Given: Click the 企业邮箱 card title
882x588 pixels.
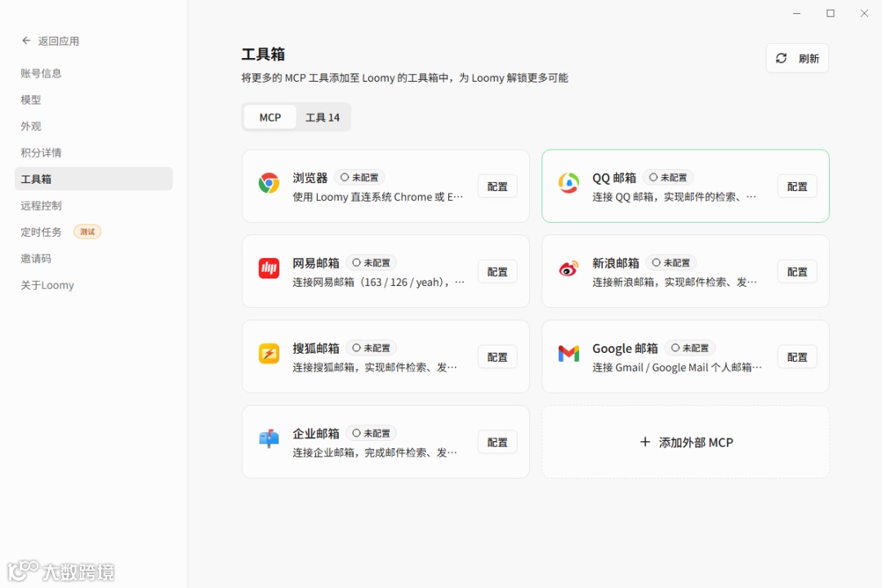Looking at the screenshot, I should 315,434.
